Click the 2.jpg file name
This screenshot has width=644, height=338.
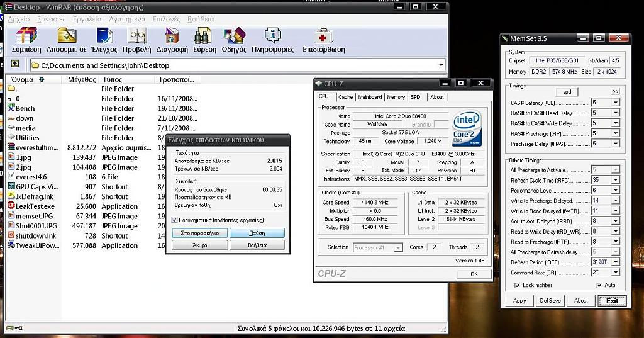click(x=24, y=167)
